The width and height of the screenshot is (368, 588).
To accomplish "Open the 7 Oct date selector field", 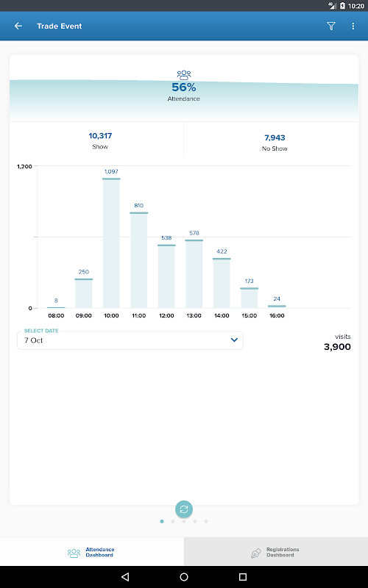I will [130, 340].
